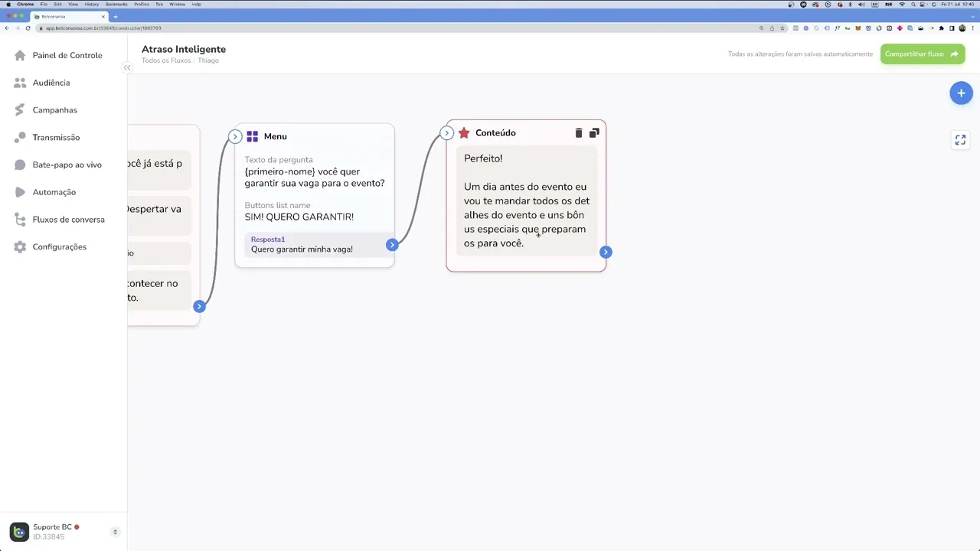980x551 pixels.
Task: Delete the Conteúdo block with trash icon
Action: (x=579, y=133)
